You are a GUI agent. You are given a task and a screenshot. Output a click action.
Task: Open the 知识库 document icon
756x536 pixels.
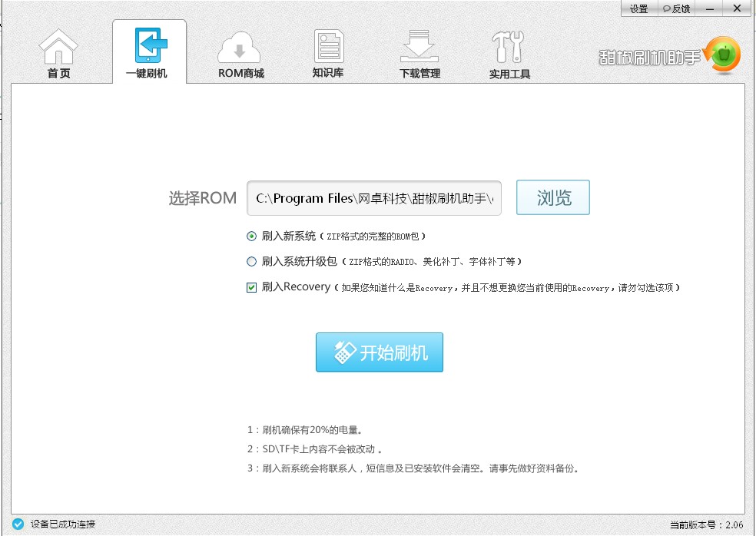[329, 46]
